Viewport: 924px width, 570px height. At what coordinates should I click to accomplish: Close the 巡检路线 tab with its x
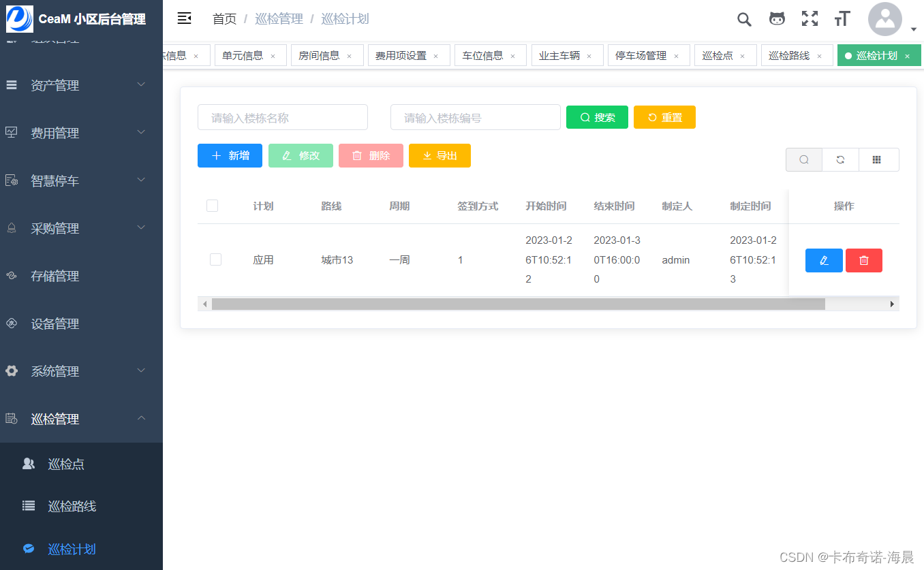(820, 56)
